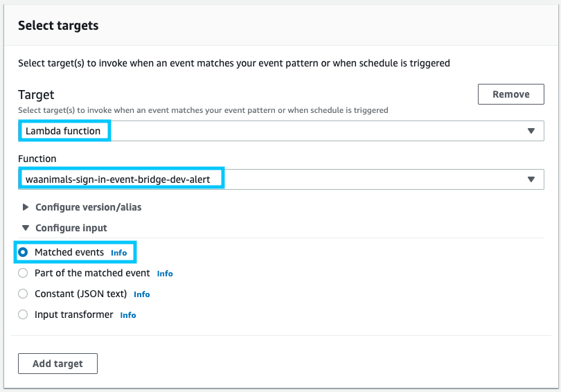Click the Function field label
Screen dimensions: 561x392
pyautogui.click(x=37, y=159)
